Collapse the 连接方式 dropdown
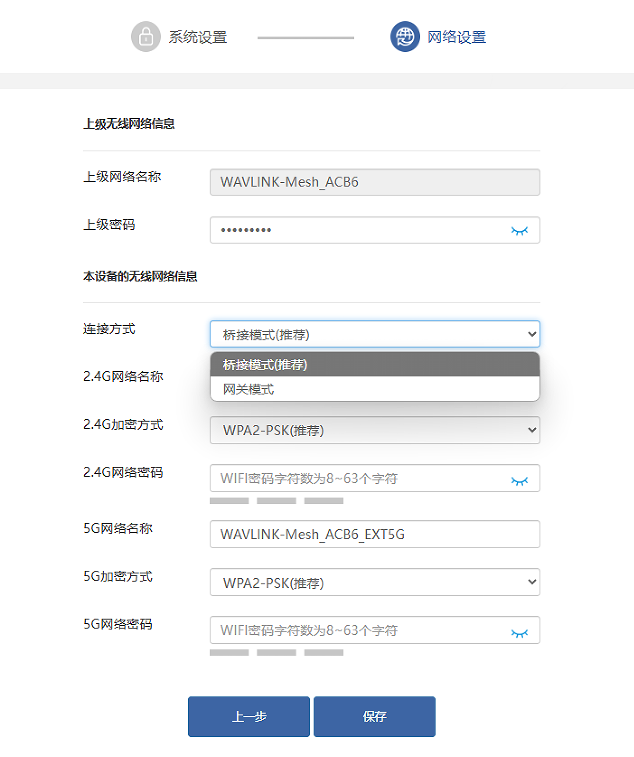Viewport: 634px width, 757px height. pyautogui.click(x=374, y=334)
